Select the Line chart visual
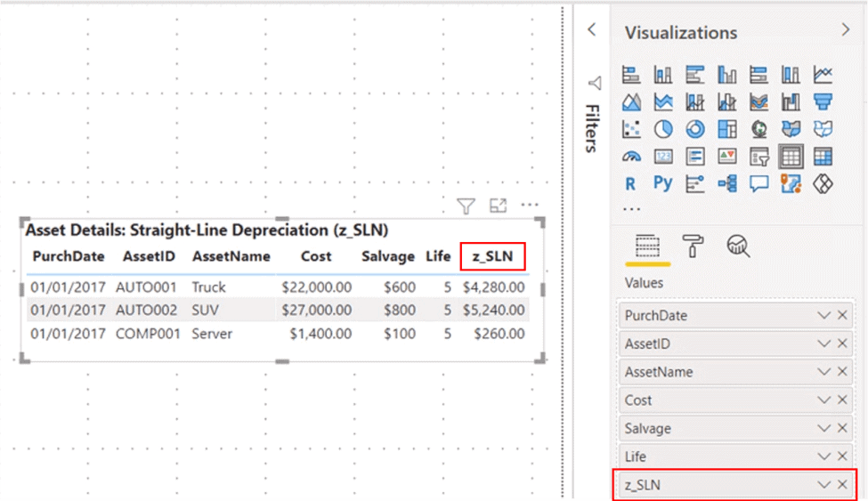The height and width of the screenshot is (501, 868). [x=823, y=75]
